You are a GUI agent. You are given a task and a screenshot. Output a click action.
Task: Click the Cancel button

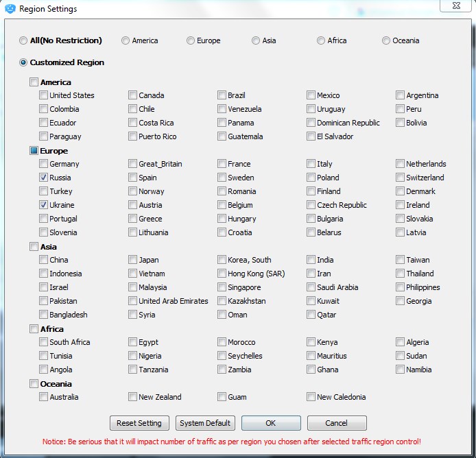point(337,423)
